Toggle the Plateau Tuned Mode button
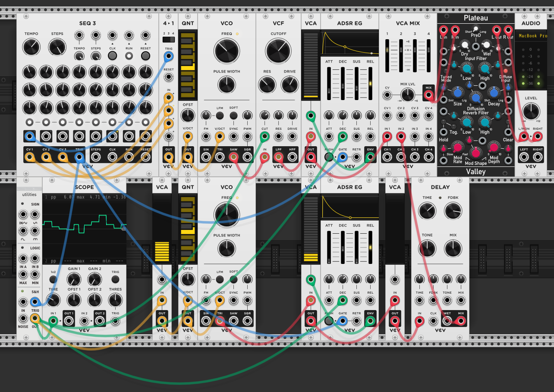This screenshot has width=554, height=392. click(x=446, y=70)
